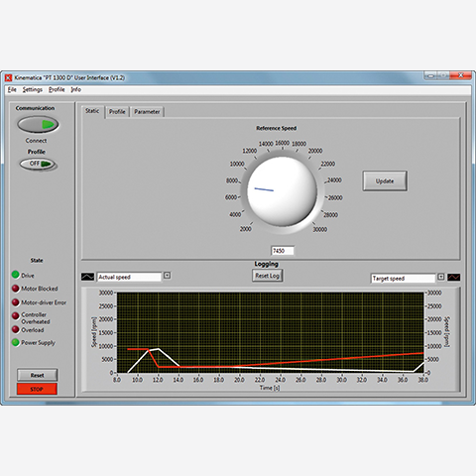Click the Actual speed white plot legend icon
Image resolution: width=476 pixels, height=476 pixels.
click(x=87, y=277)
